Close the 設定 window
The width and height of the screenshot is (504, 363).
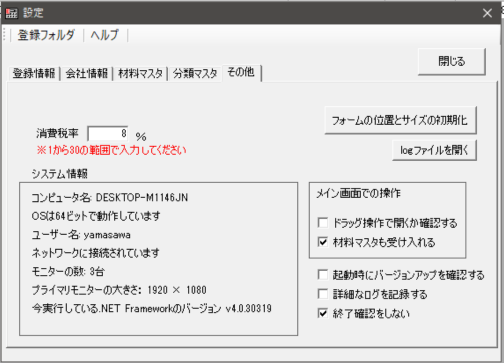487,13
